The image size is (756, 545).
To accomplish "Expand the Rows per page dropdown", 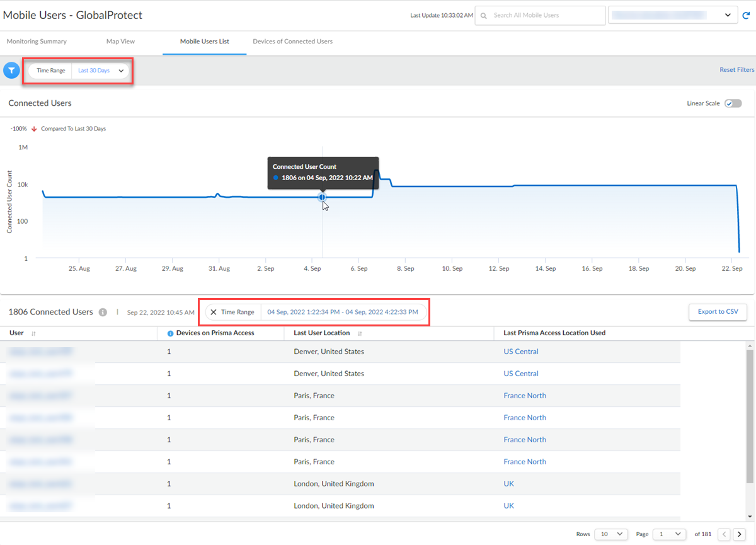I will (x=611, y=534).
